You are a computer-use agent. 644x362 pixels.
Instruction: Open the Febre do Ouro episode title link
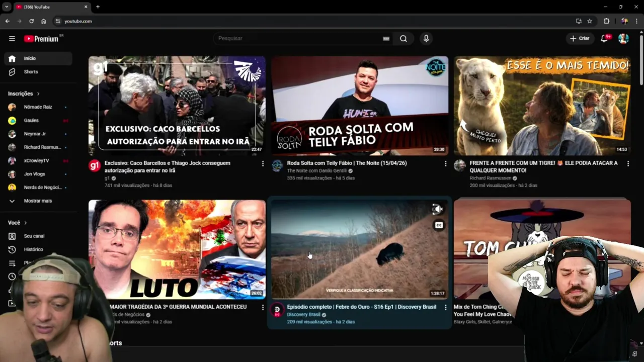pyautogui.click(x=362, y=307)
